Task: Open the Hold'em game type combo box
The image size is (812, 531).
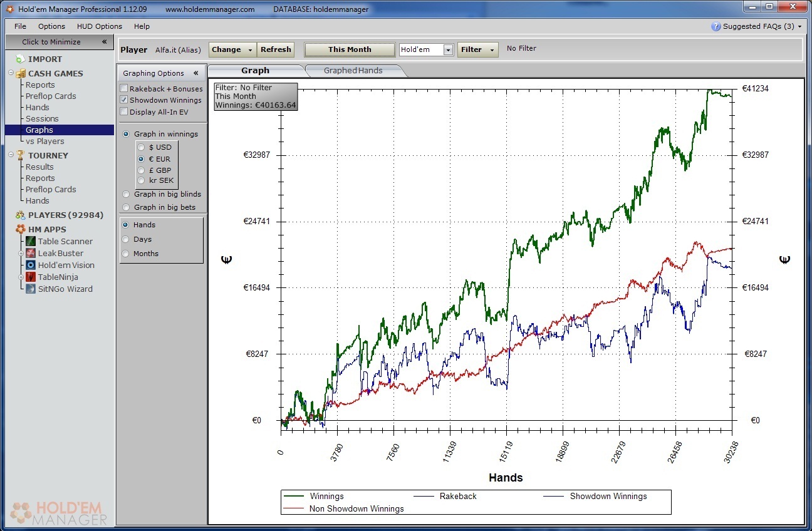Action: [x=426, y=49]
